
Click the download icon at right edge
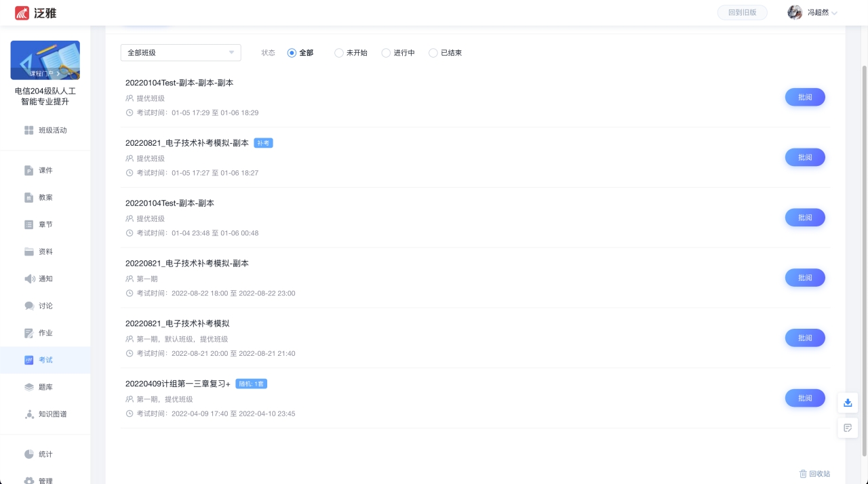coord(848,403)
